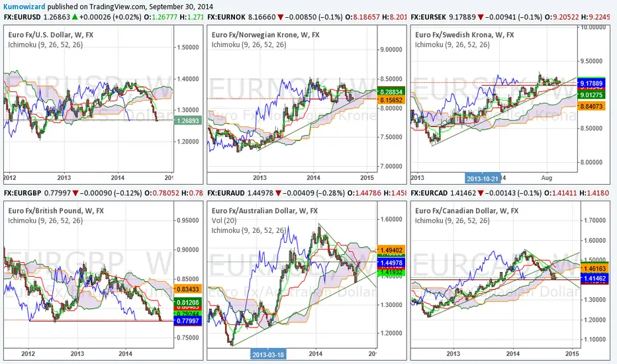Viewport: 617px width, 364px height.
Task: Click the 0.95000 level on EURGBP price axis
Action: (187, 220)
